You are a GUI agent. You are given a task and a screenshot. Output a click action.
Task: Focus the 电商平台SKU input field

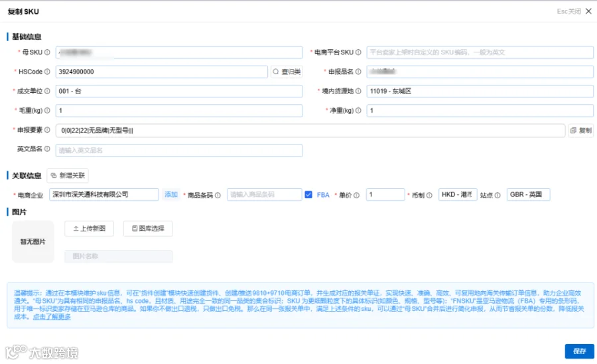pyautogui.click(x=480, y=52)
